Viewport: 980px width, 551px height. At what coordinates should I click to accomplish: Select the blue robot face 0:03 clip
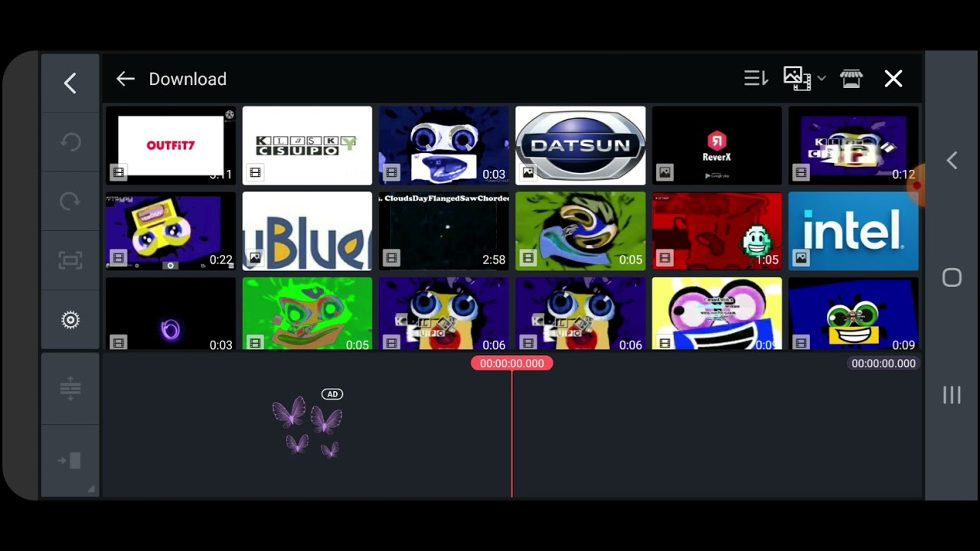pyautogui.click(x=444, y=145)
